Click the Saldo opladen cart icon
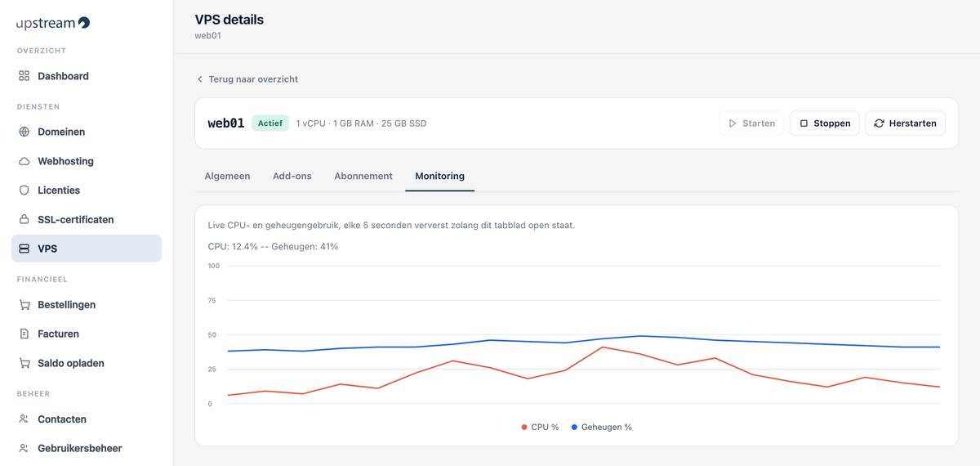This screenshot has width=980, height=466. tap(24, 363)
